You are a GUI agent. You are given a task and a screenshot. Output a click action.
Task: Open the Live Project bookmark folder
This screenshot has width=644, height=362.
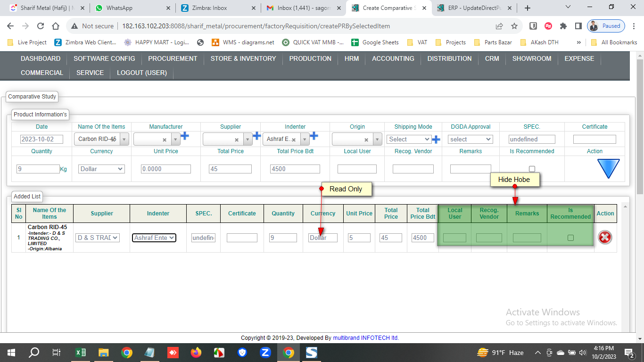coord(27,42)
